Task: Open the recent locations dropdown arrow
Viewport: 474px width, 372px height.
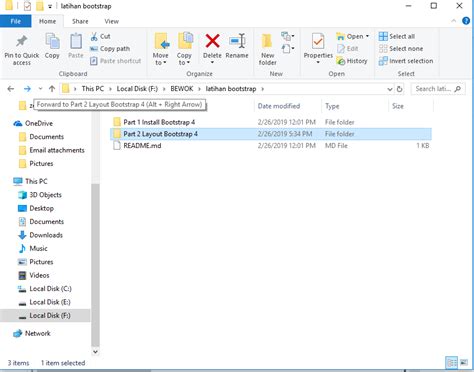Action: (40, 89)
